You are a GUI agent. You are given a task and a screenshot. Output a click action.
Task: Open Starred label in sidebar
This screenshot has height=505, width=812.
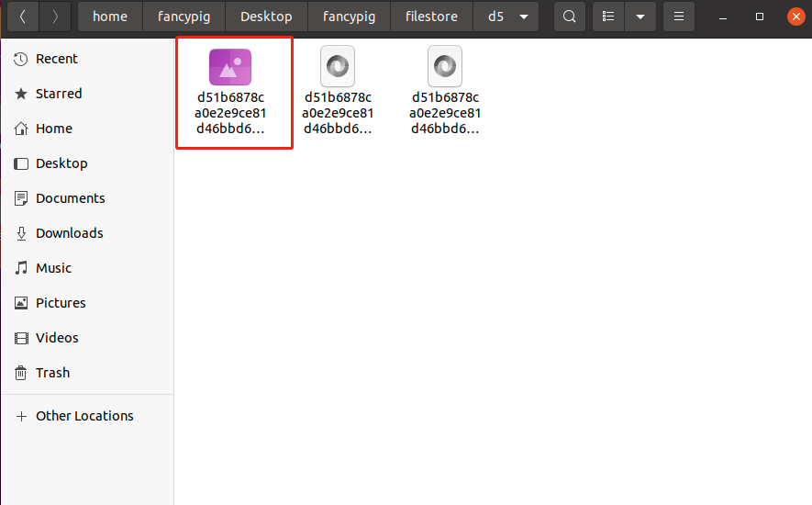point(59,94)
